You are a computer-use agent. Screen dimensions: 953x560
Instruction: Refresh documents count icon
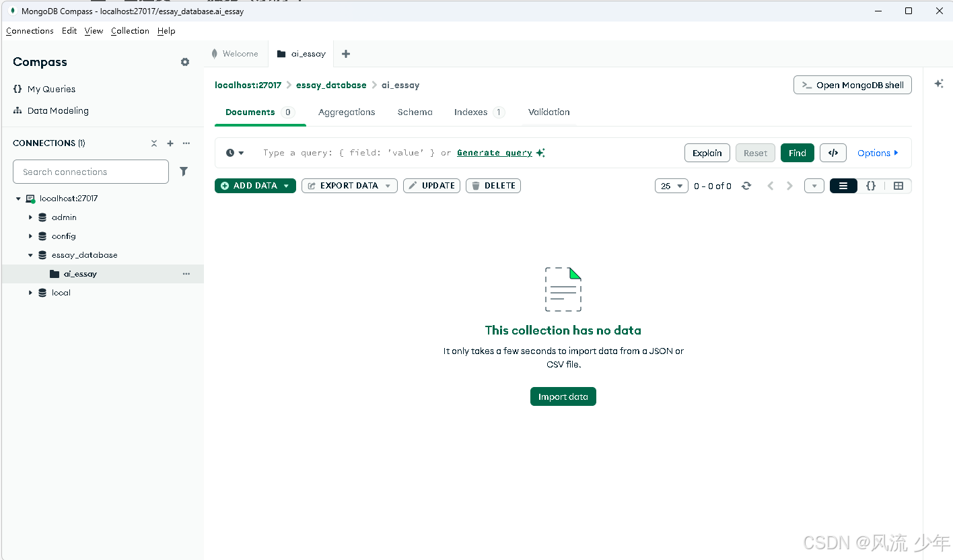[x=746, y=186]
